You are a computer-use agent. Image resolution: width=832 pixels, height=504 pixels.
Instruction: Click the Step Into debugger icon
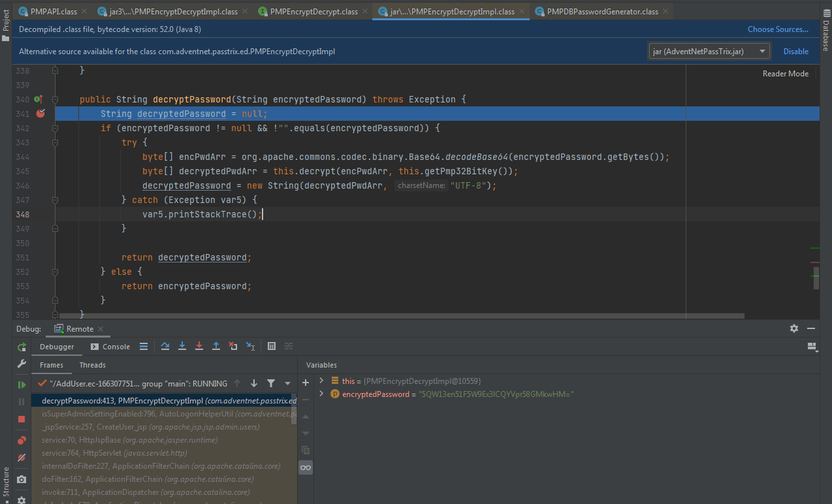coord(182,346)
